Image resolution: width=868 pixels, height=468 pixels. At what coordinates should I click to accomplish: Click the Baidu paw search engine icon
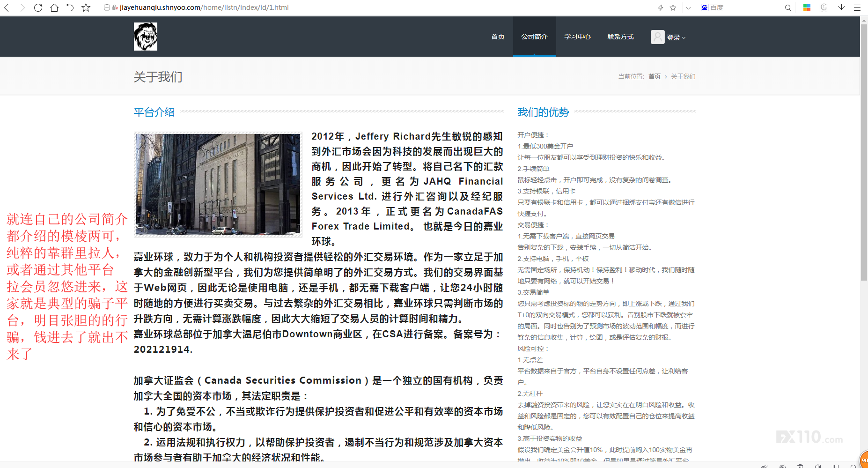[705, 7]
